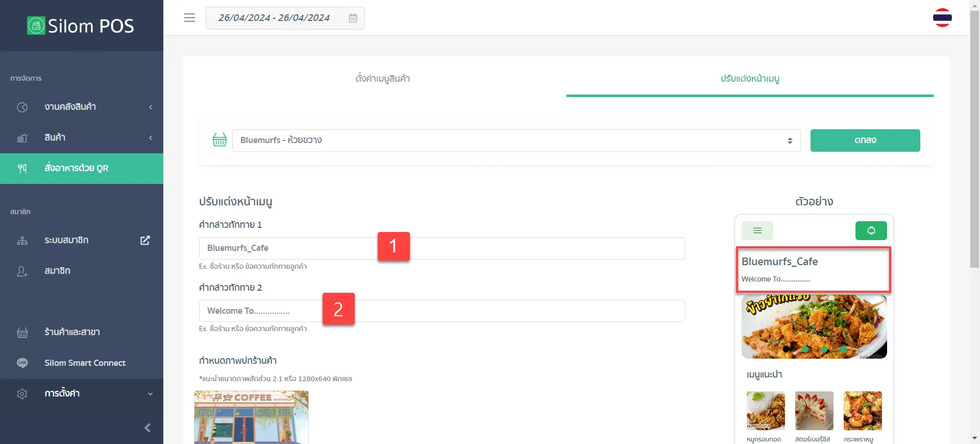Click the ระบบสมาชิก hierarchy icon
Viewport: 980px width, 444px height.
point(22,241)
